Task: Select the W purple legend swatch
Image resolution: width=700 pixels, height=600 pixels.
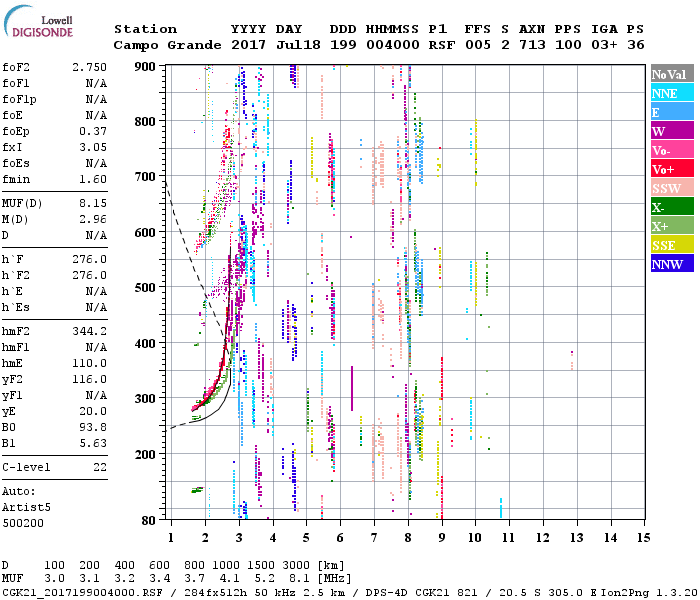Action: [672, 131]
